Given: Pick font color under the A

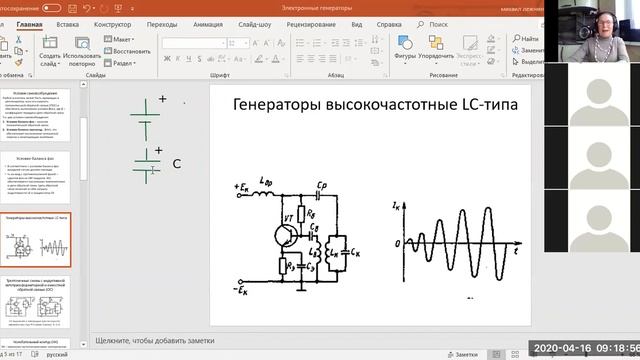Looking at the screenshot, I should [276, 59].
